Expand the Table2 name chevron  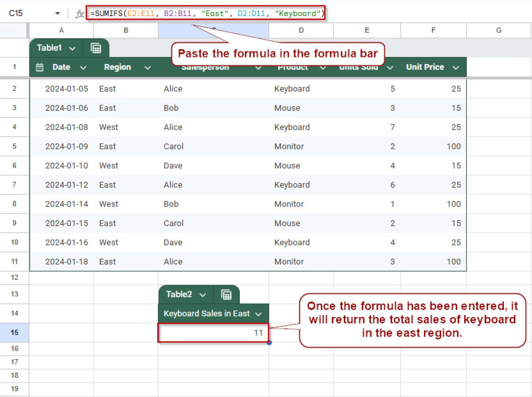click(203, 294)
